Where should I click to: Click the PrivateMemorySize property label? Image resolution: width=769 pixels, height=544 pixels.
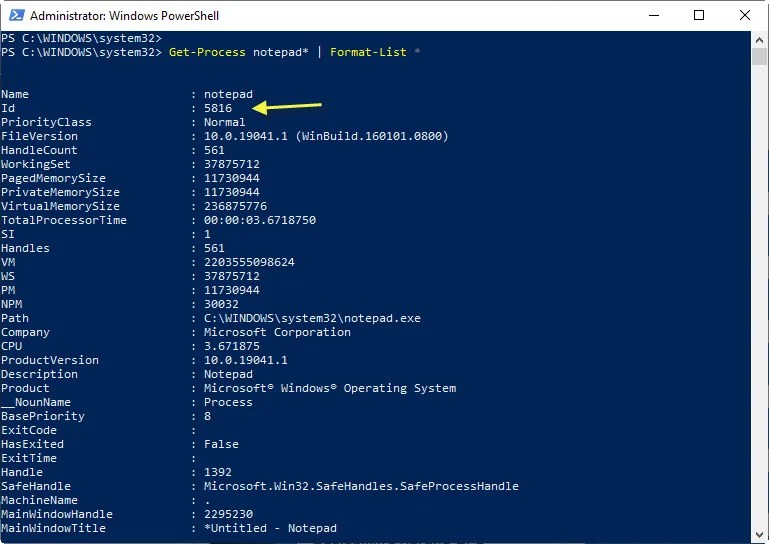tap(60, 192)
